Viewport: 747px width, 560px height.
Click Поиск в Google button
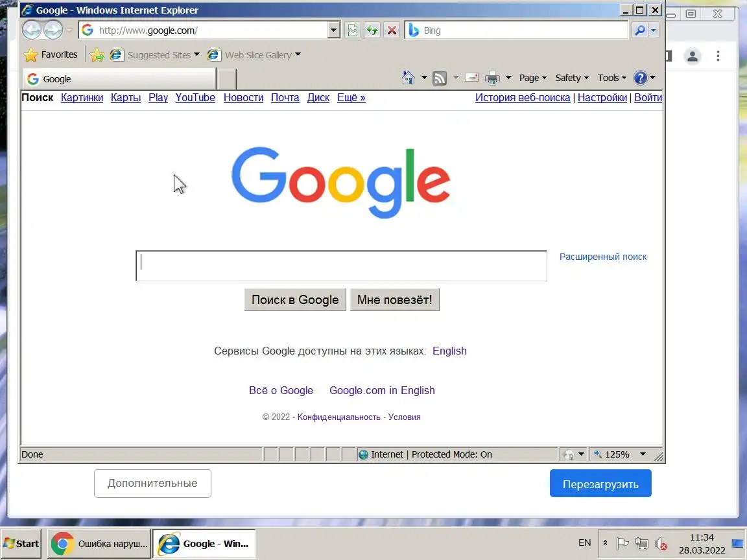(x=295, y=299)
